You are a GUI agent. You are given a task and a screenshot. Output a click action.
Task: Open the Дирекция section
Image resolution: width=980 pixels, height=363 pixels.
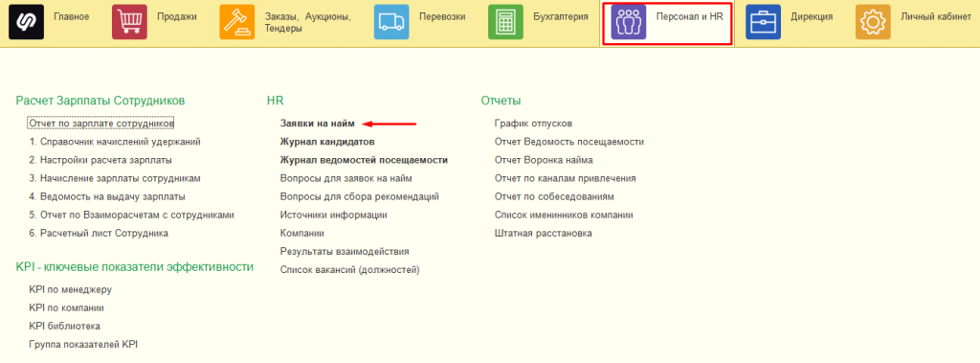pos(812,17)
